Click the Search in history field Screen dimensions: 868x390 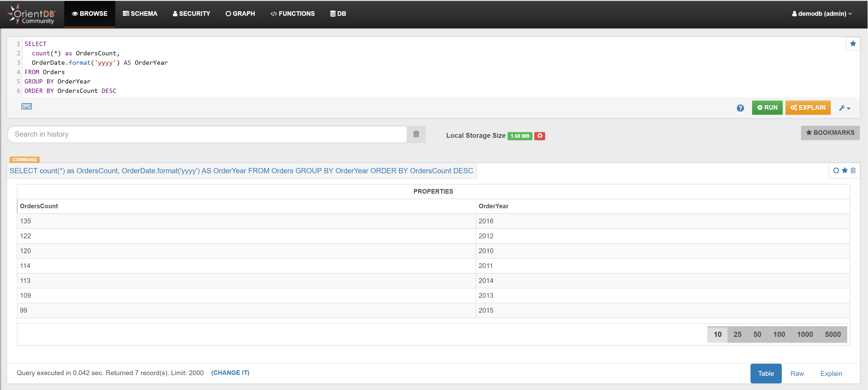click(x=207, y=134)
